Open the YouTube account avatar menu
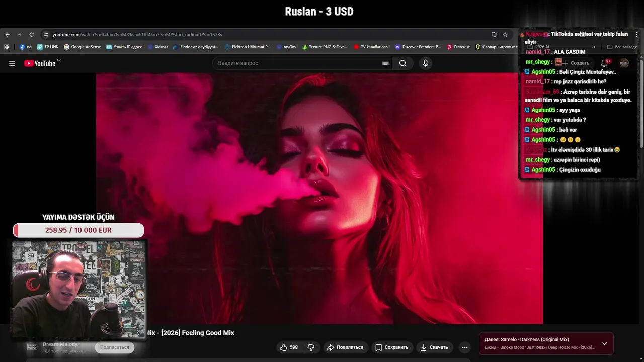This screenshot has width=644, height=362. point(624,63)
